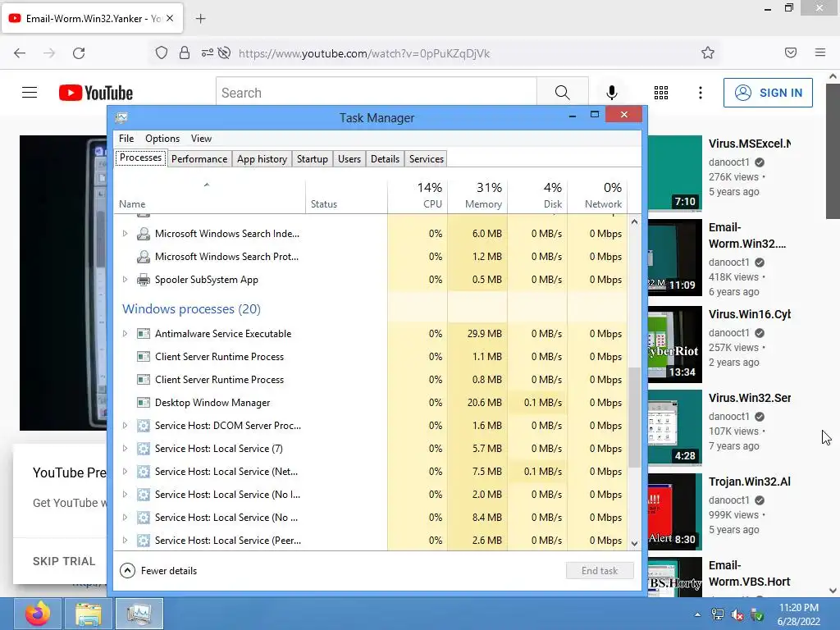Open Trojan.Win32.Al suggested video title
This screenshot has width=840, height=630.
click(750, 482)
